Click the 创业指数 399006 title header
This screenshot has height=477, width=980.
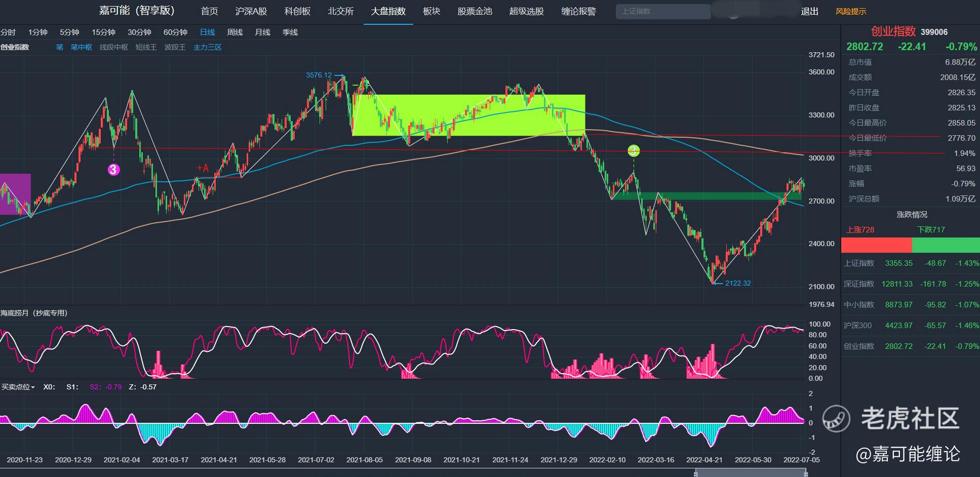coord(909,31)
